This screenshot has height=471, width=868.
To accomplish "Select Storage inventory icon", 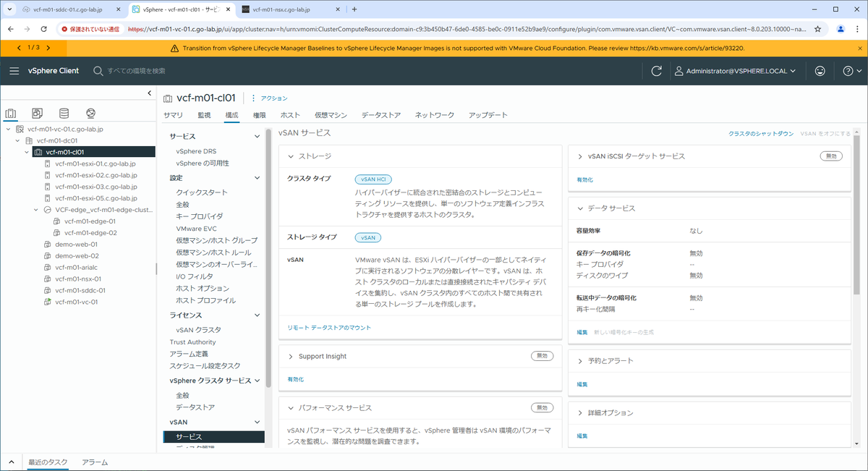I will click(x=64, y=114).
